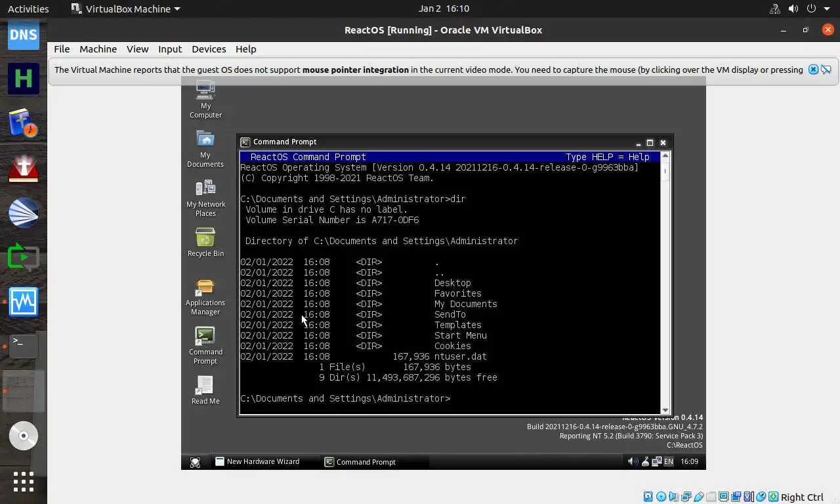Screen dimensions: 840x504
Task: Open the My Computer desktop icon
Action: pos(205,99)
